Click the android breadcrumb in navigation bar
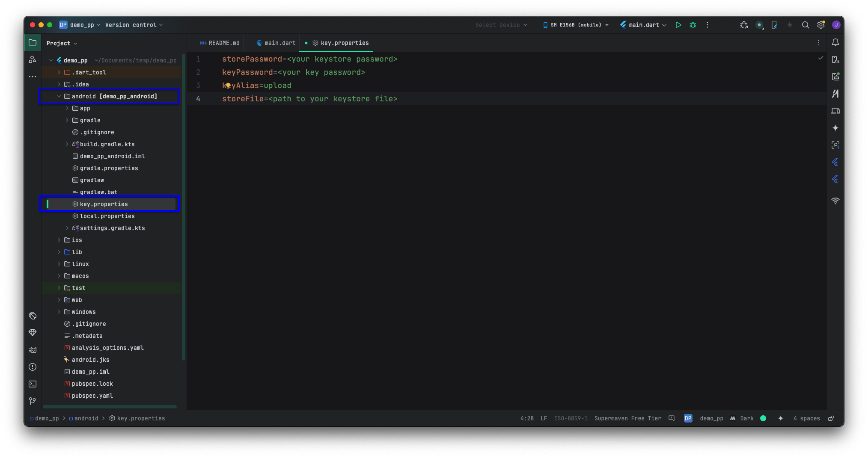 coord(84,418)
